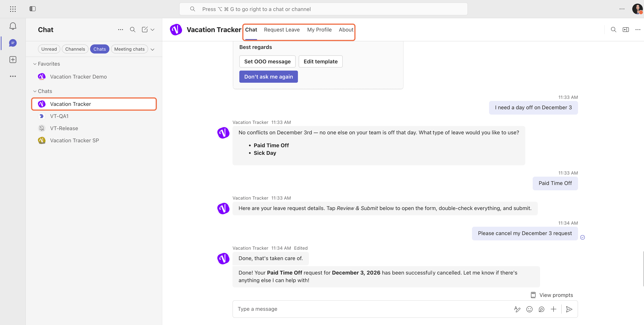Screen dimensions: 644x325
Task: Open the VT-QA1 chat
Action: [x=94, y=116]
